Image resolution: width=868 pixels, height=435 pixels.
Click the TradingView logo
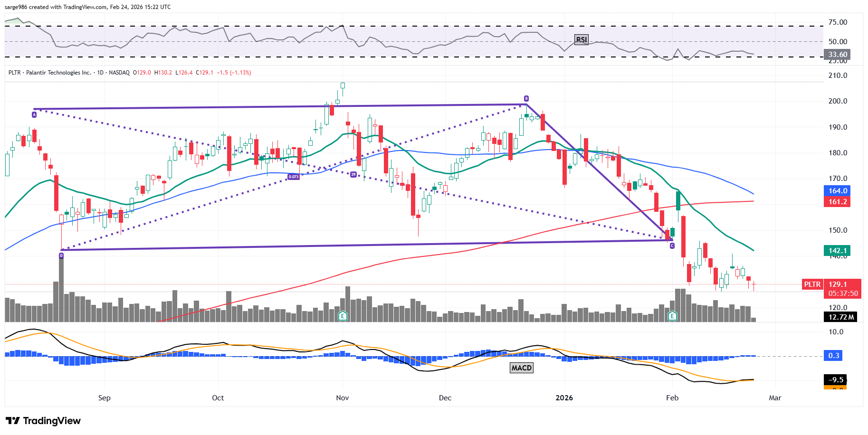point(43,421)
